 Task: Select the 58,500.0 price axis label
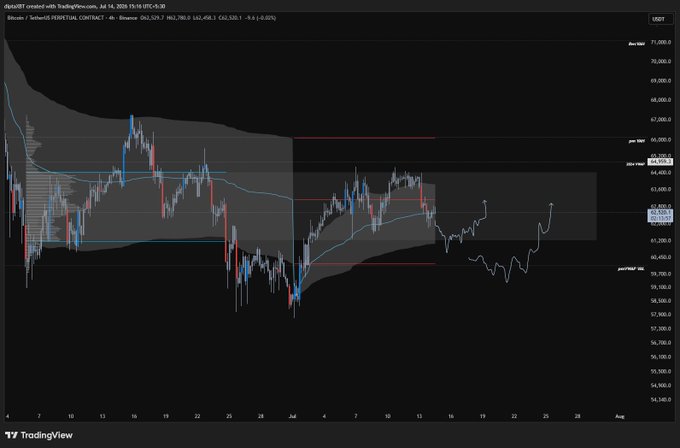[x=660, y=301]
